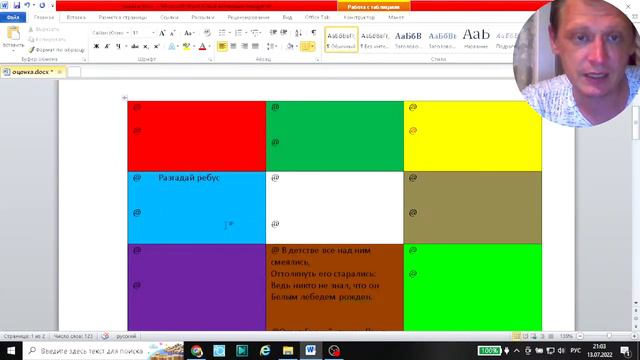Switch to the Рассылки ribbon tab
Viewport: 640px width, 360px height.
click(x=202, y=18)
